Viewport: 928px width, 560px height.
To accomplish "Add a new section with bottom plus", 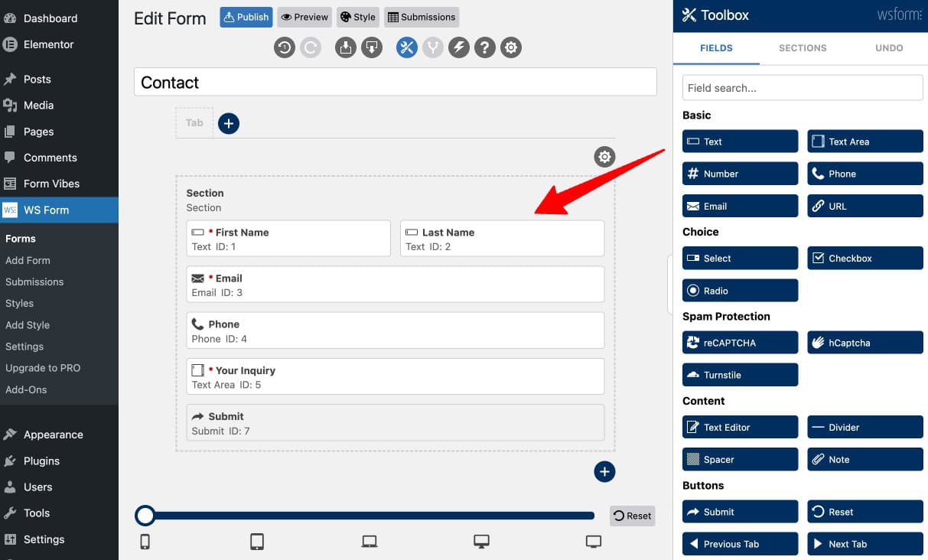I will point(604,472).
